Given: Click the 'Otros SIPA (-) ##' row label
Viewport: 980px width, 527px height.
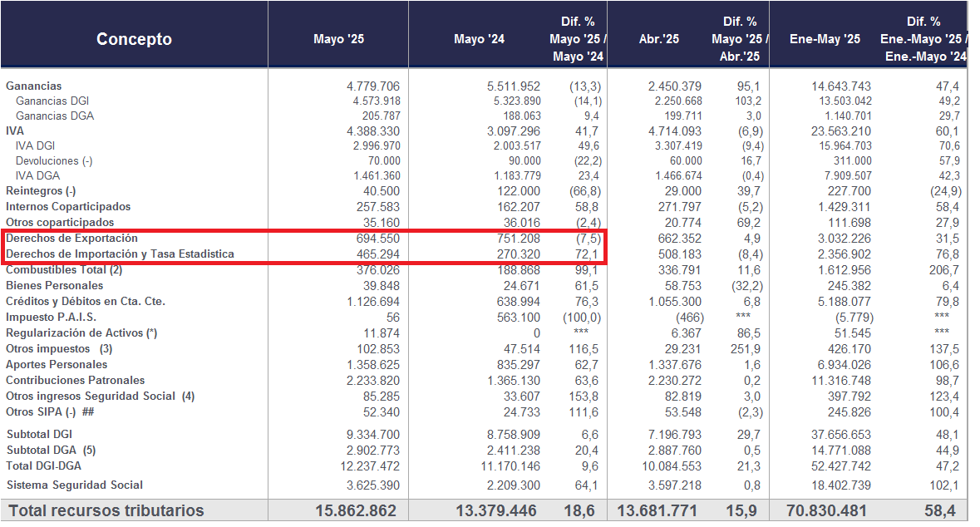Looking at the screenshot, I should pos(50,411).
